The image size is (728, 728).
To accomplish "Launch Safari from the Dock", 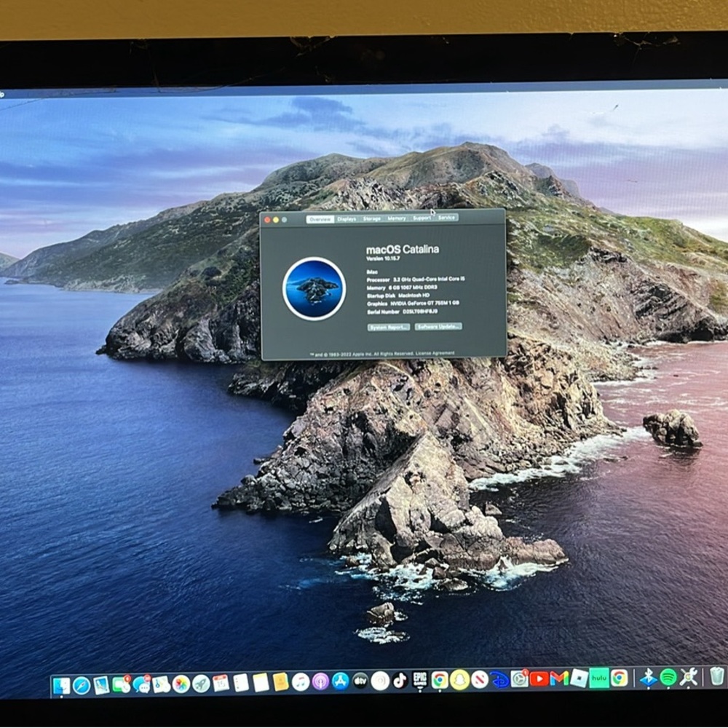I will [82, 686].
